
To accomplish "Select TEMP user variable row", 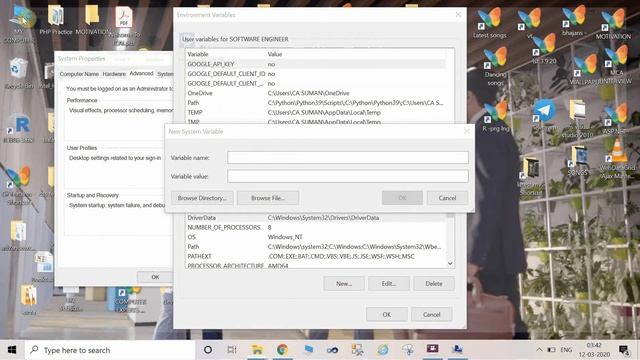I will (316, 112).
